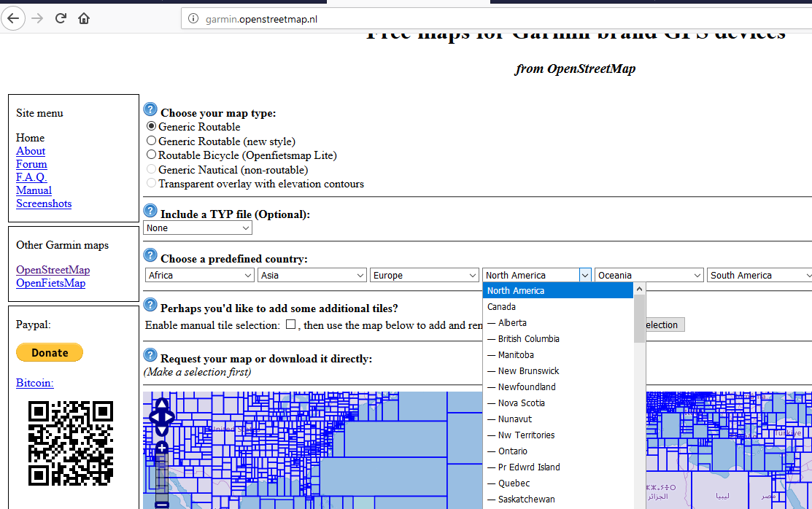Choose Nunavut from the list

(x=558, y=419)
